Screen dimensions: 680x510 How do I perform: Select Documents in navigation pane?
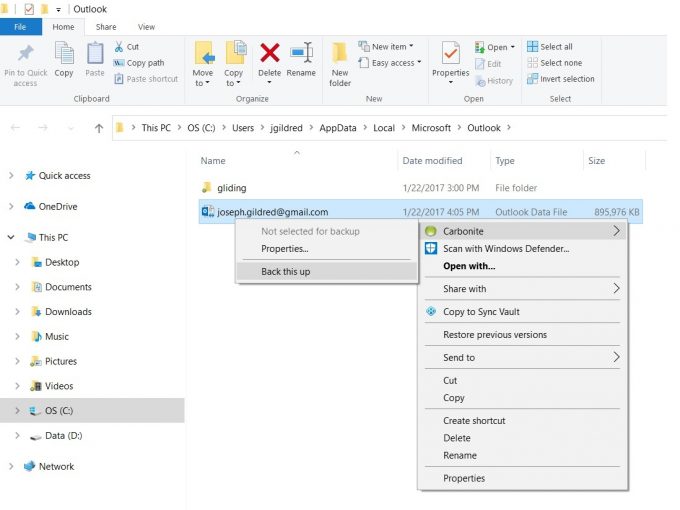coord(68,287)
